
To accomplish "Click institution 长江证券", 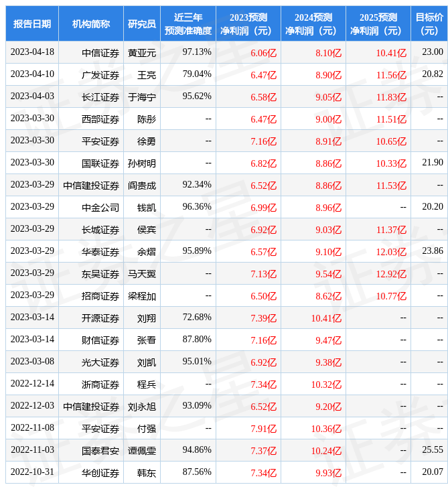I will 100,97.
